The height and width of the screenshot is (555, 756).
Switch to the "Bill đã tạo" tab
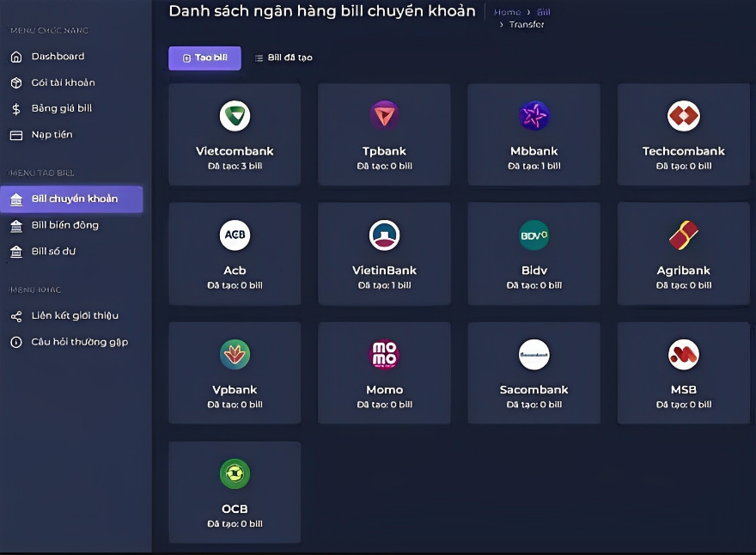283,58
